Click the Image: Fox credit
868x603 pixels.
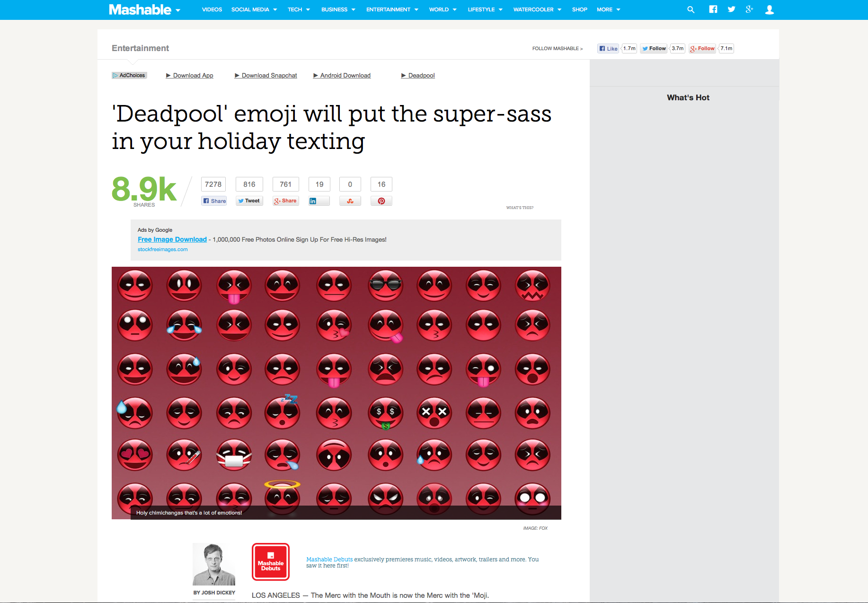coord(535,528)
